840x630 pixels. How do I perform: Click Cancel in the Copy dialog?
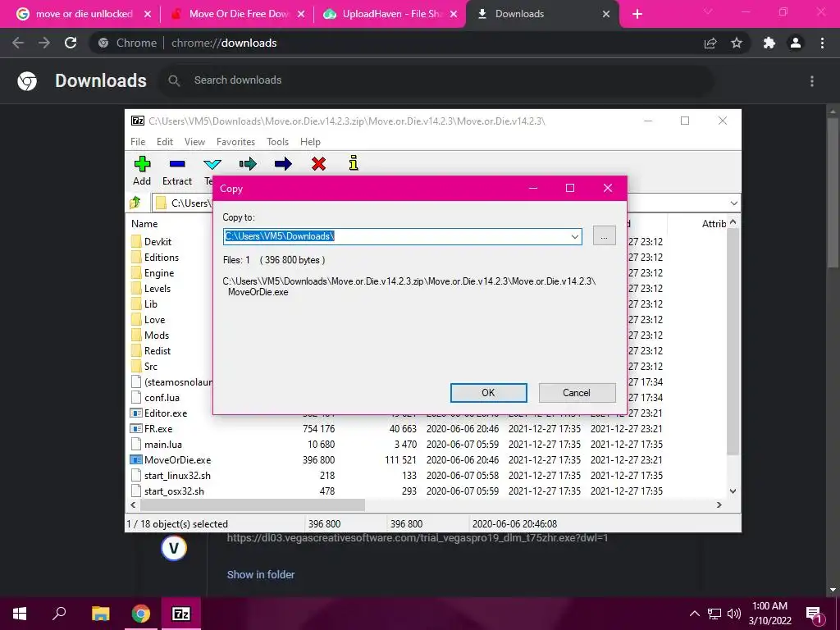(577, 393)
